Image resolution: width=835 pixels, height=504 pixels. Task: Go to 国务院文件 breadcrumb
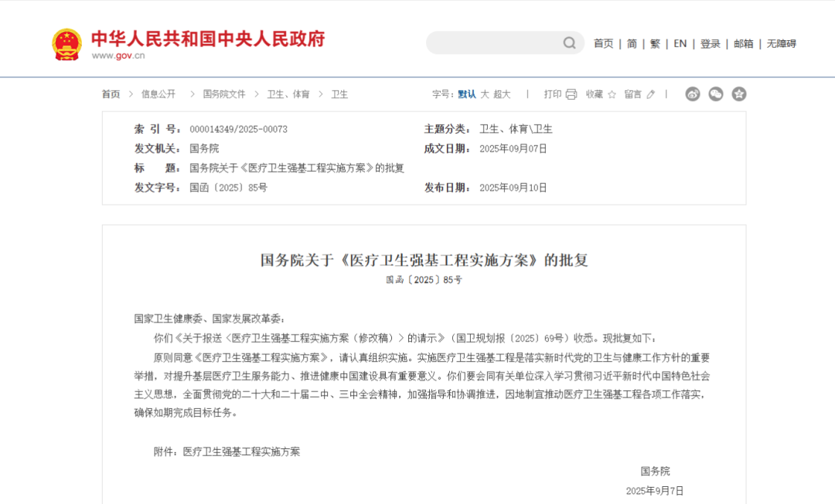[x=224, y=94]
